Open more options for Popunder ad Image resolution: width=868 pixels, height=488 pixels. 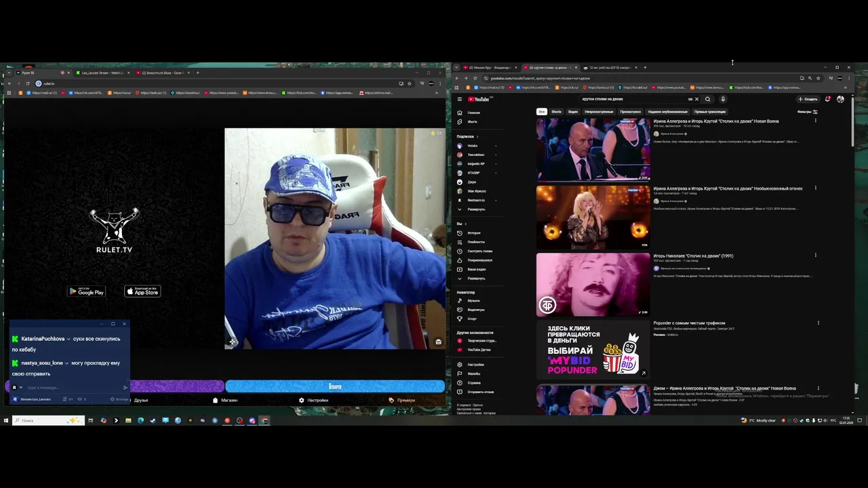(818, 323)
